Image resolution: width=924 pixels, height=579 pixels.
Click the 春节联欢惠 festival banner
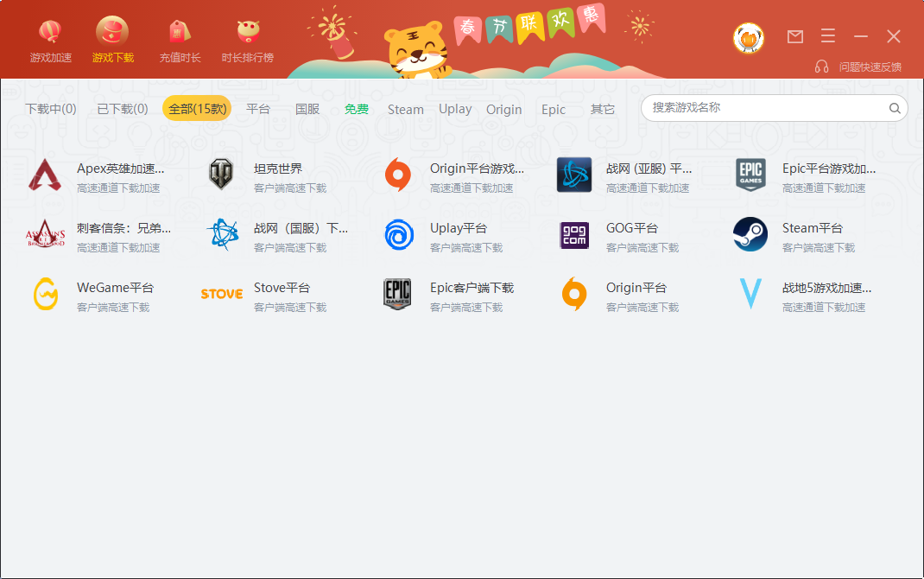point(529,25)
